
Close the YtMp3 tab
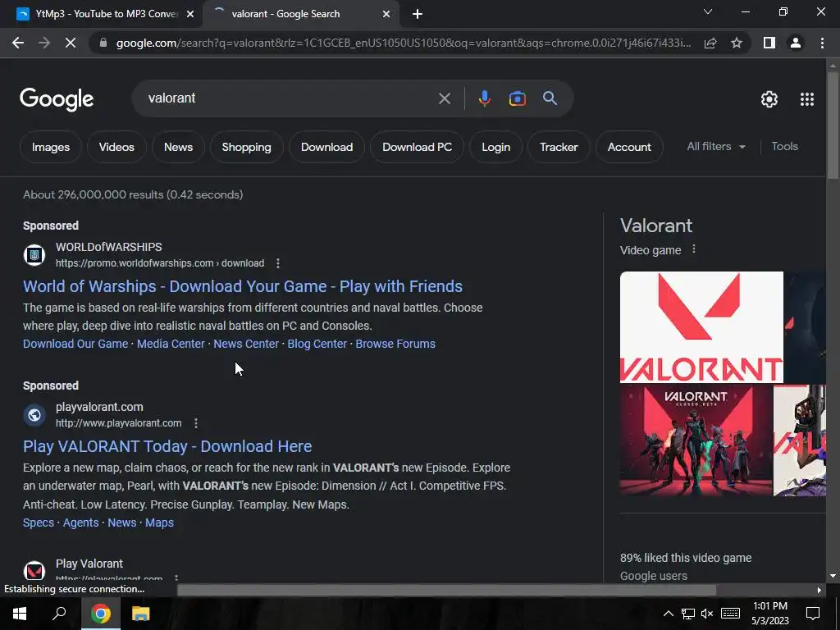pos(190,15)
